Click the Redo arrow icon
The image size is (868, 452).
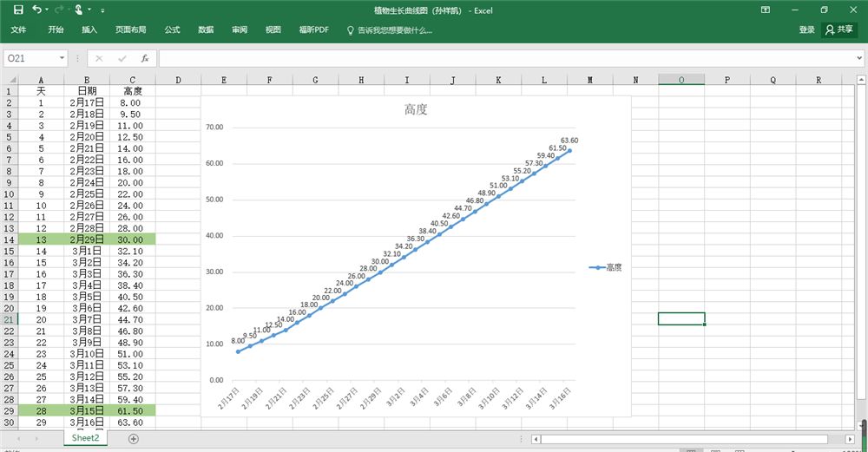tap(60, 10)
